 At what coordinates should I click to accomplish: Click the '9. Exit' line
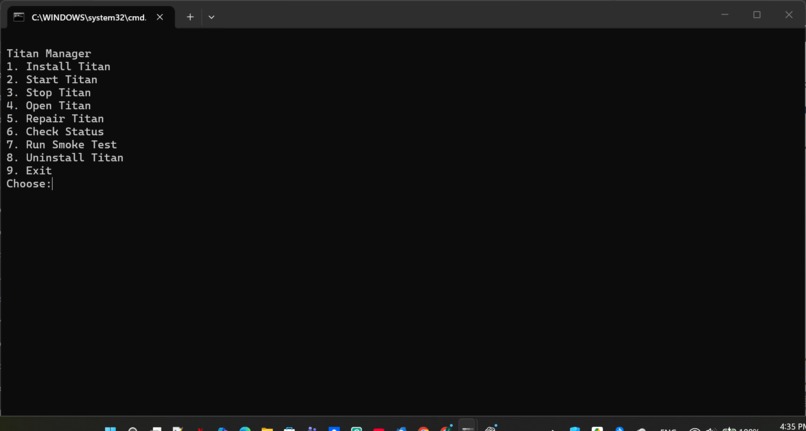coord(29,171)
